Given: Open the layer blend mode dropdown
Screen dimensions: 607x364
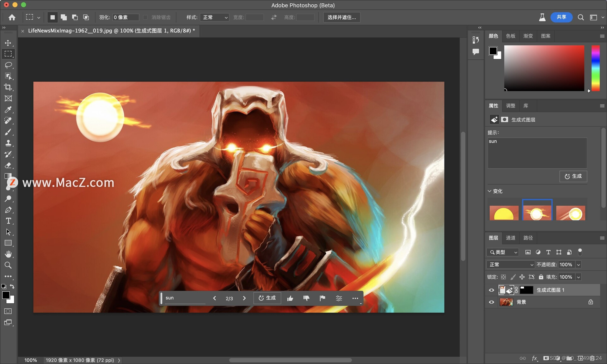Looking at the screenshot, I should [511, 264].
